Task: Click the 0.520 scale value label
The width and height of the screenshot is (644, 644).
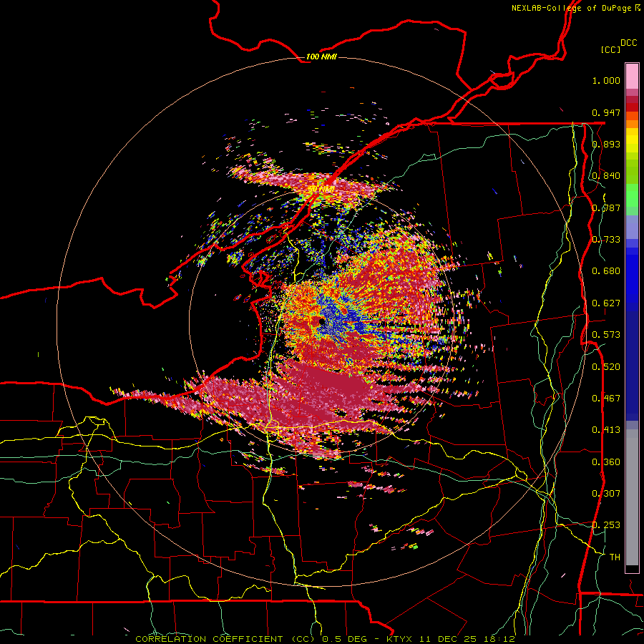Action: click(606, 367)
